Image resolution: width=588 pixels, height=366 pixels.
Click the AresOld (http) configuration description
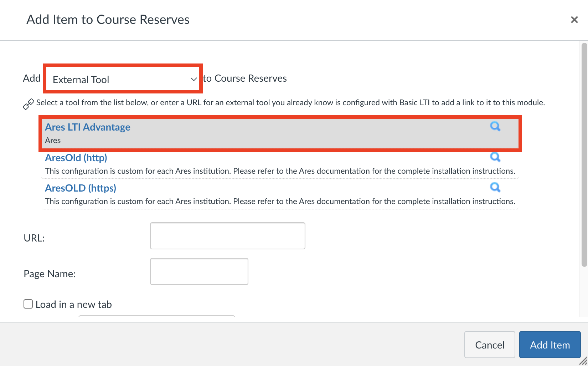tap(280, 171)
